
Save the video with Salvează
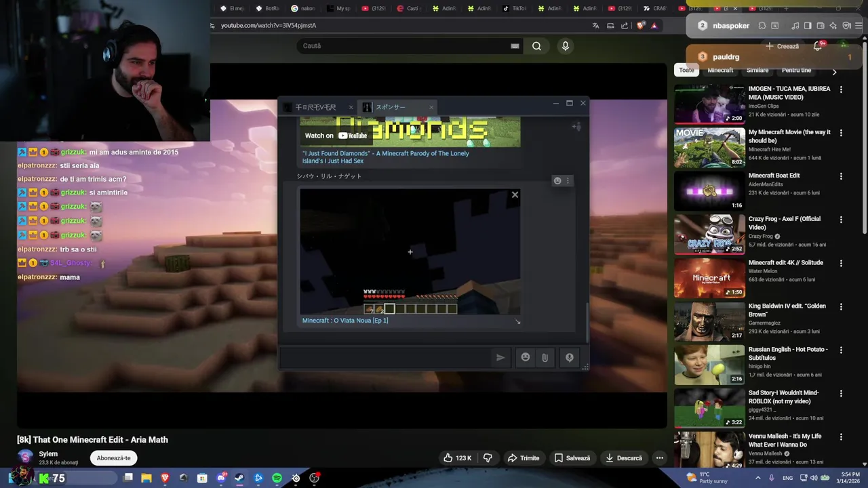click(572, 458)
